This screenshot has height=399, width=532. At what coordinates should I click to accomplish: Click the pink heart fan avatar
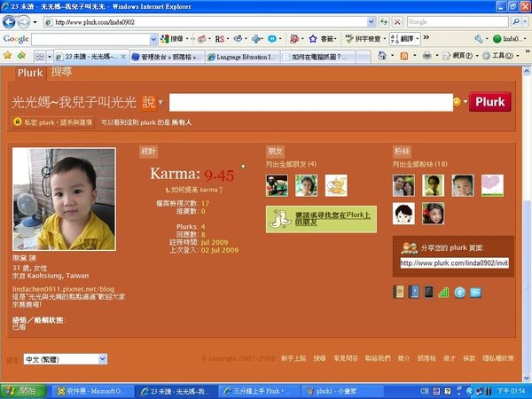[x=492, y=185]
